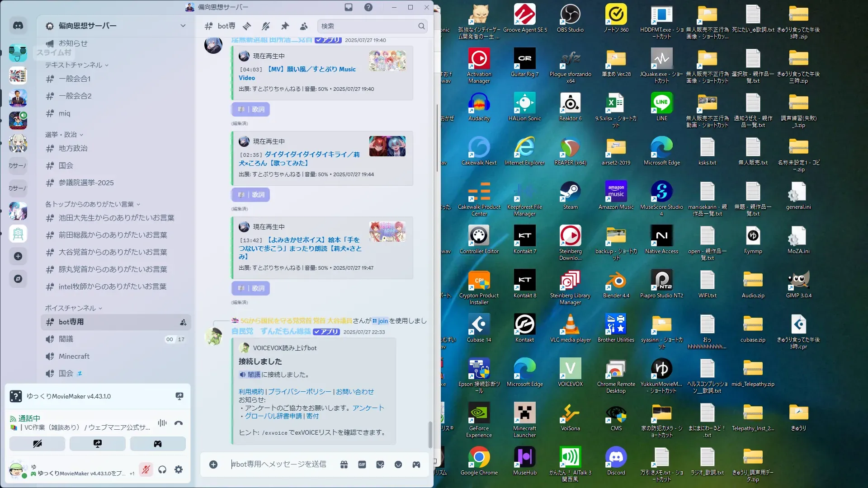The image size is (868, 488).
Task: Open the emoji picker in message bar
Action: (x=398, y=465)
